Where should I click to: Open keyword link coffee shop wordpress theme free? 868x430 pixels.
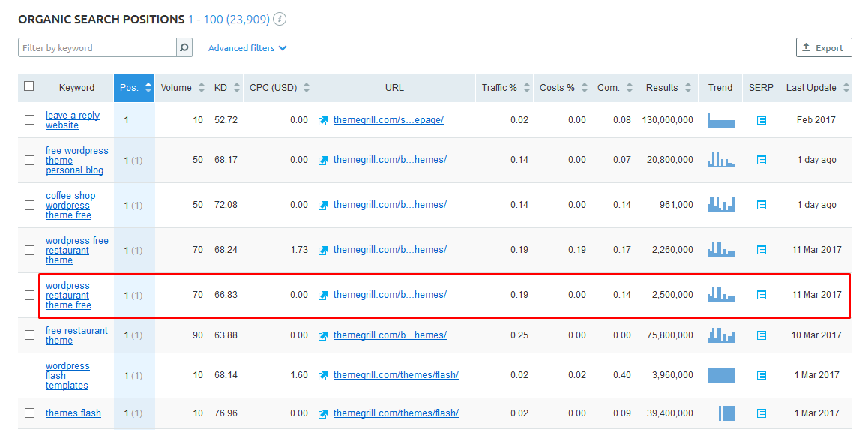(70, 206)
